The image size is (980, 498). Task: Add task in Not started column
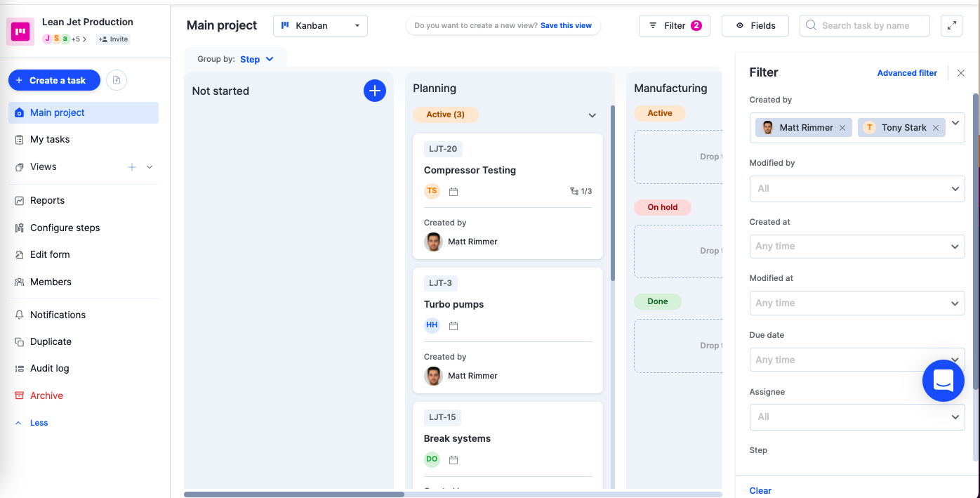pyautogui.click(x=375, y=91)
